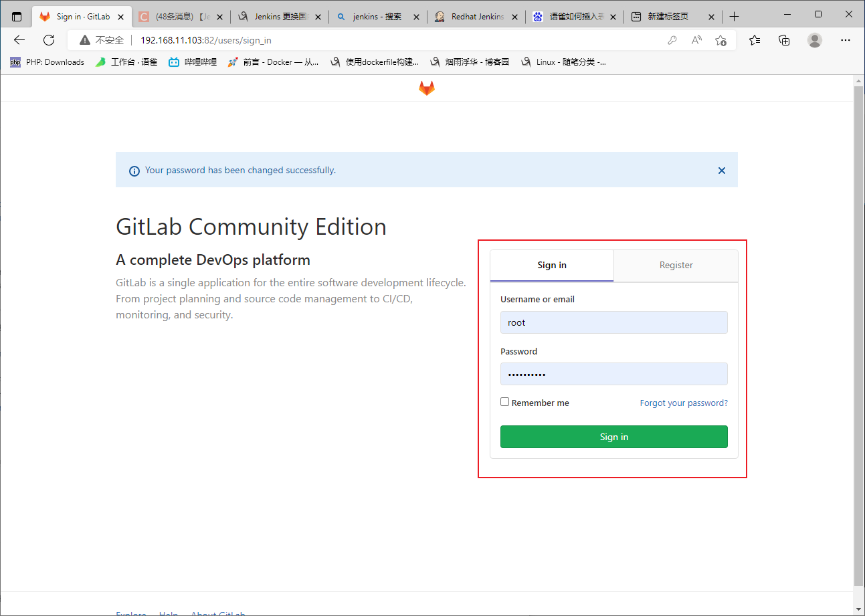Reload the page with refresh icon

click(49, 40)
